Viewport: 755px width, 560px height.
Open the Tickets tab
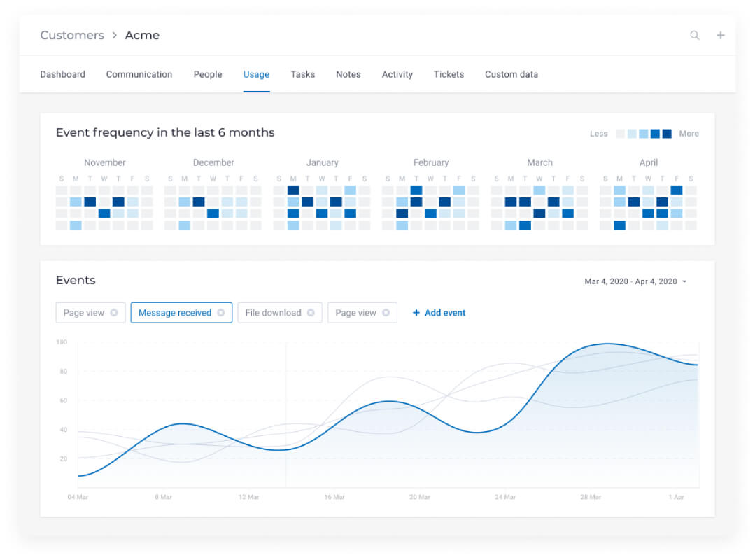[x=449, y=74]
